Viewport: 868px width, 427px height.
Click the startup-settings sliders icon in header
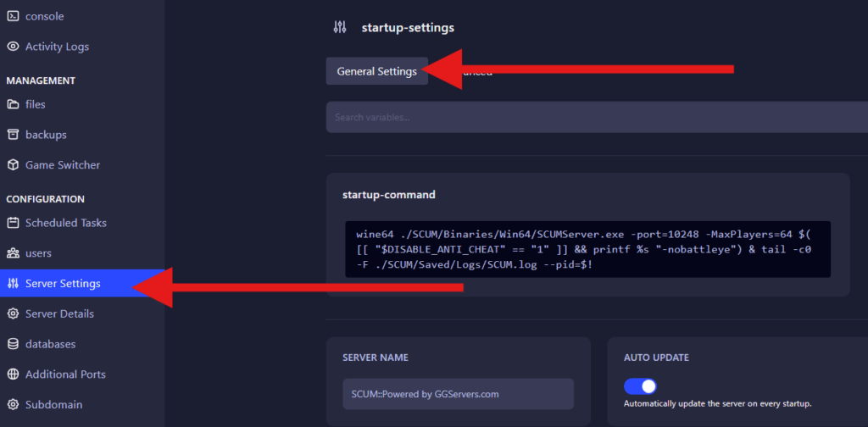coord(340,27)
